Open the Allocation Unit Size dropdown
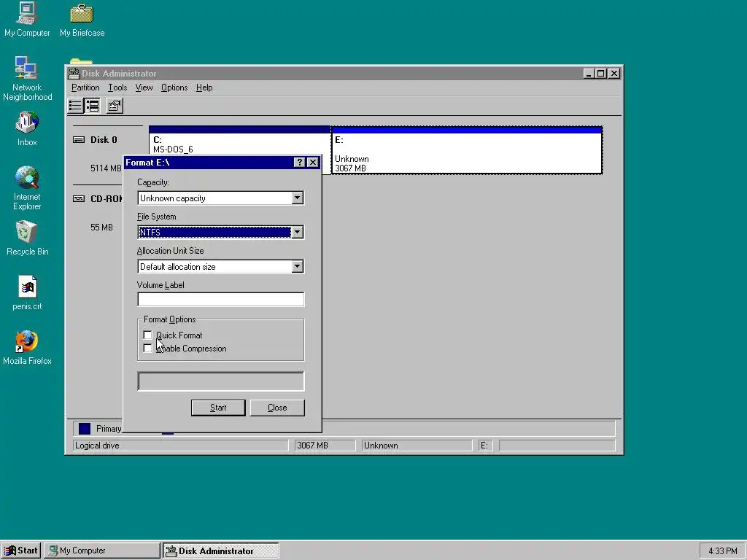 (x=298, y=267)
